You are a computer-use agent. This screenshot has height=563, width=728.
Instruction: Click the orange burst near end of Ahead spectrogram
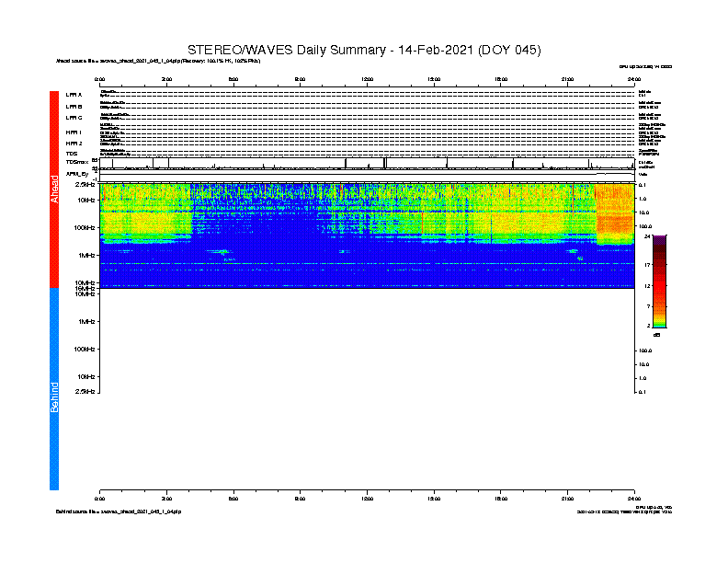coord(615,213)
